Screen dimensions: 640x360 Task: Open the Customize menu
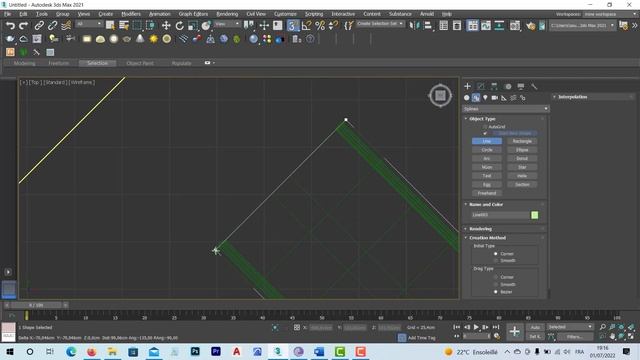[x=285, y=14]
